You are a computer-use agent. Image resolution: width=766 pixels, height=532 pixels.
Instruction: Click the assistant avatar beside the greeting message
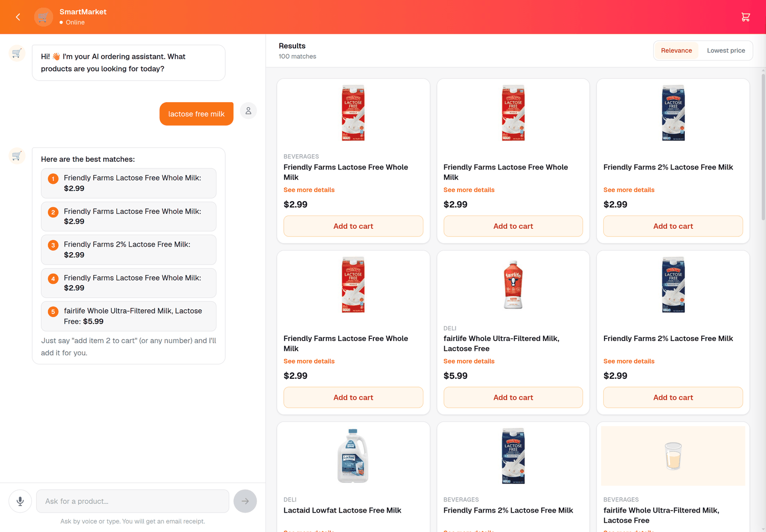coord(17,53)
